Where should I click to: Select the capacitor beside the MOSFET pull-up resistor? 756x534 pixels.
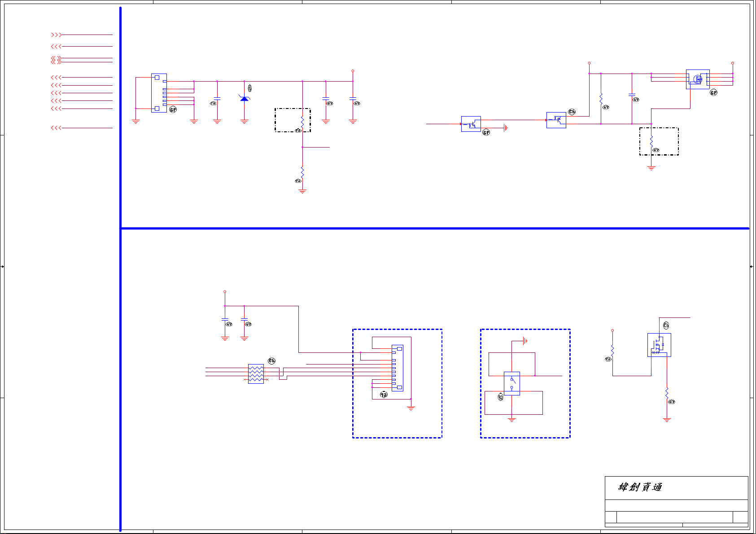[x=632, y=95]
